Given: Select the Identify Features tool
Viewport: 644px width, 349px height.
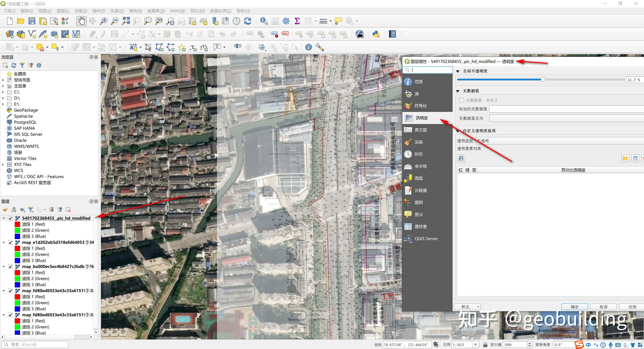Looking at the screenshot, I should [263, 21].
